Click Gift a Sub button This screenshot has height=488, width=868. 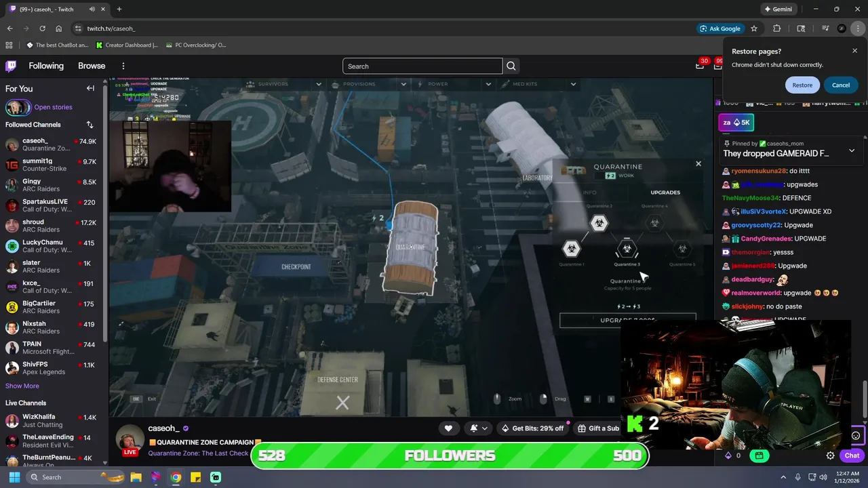tap(597, 428)
